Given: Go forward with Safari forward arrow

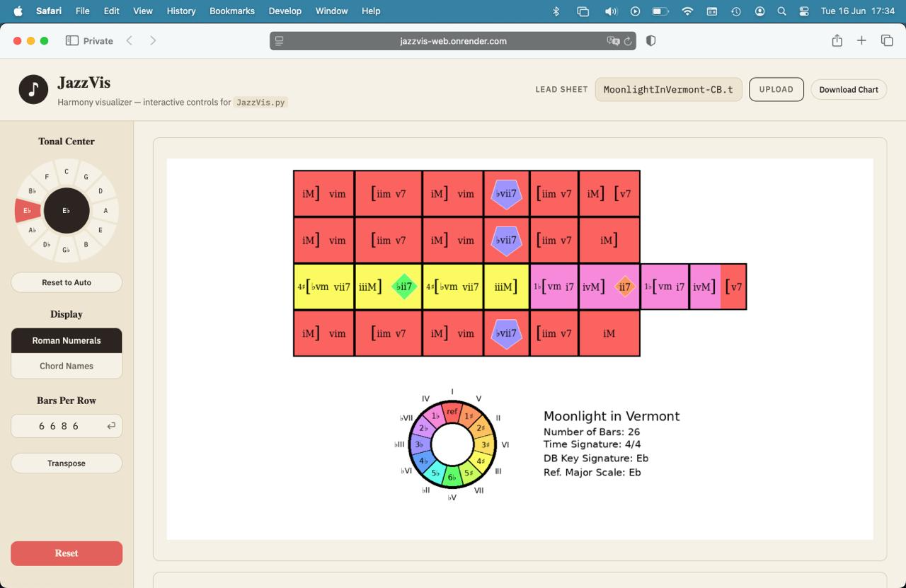Looking at the screenshot, I should click(x=153, y=41).
